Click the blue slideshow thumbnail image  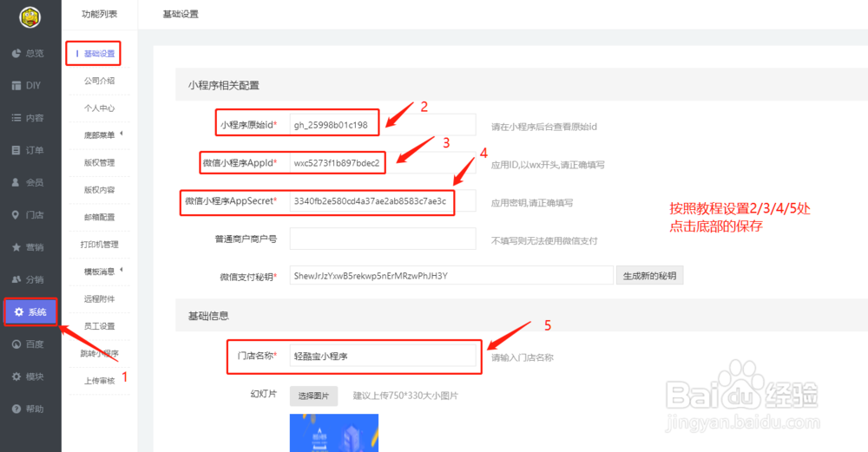pos(334,433)
